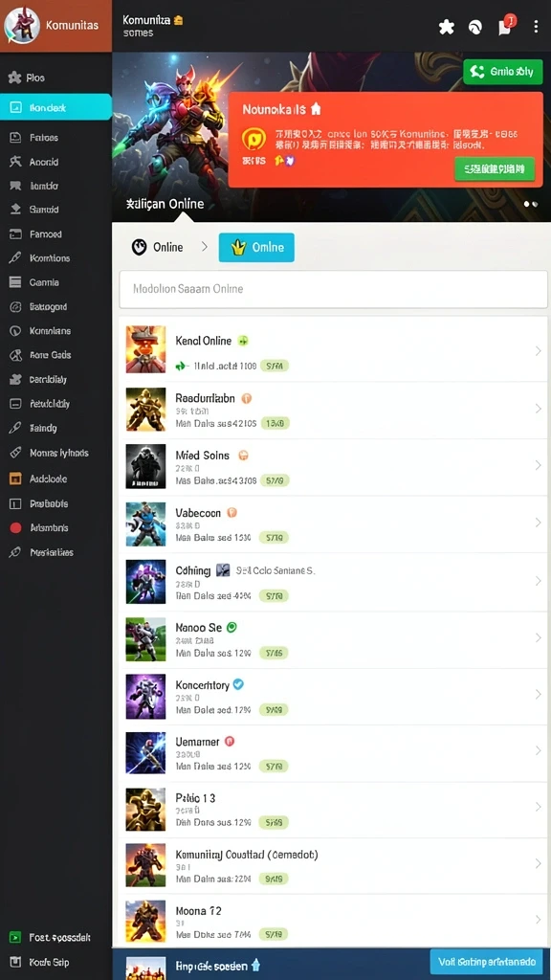Image resolution: width=551 pixels, height=980 pixels.
Task: Click the Famoed sidebar icon
Action: click(15, 234)
